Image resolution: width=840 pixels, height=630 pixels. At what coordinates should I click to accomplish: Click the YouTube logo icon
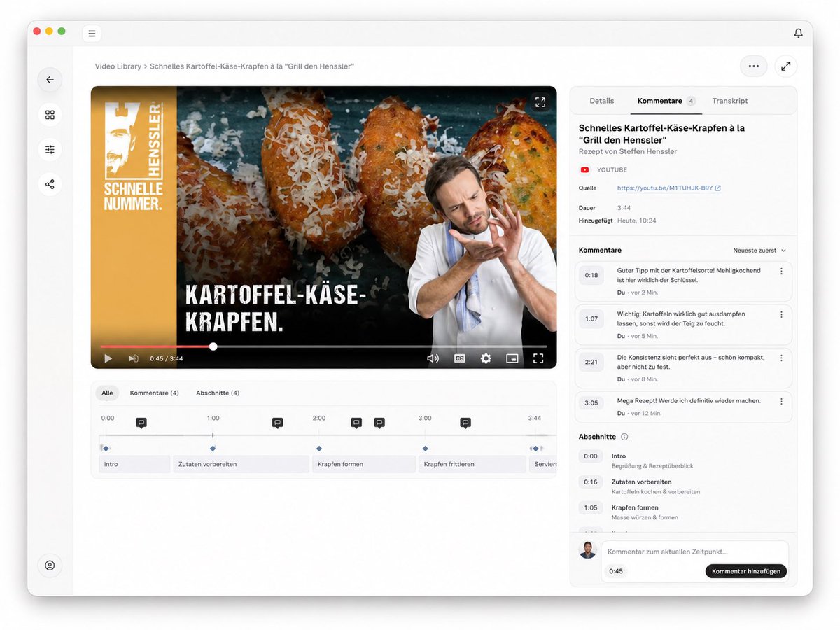[585, 170]
